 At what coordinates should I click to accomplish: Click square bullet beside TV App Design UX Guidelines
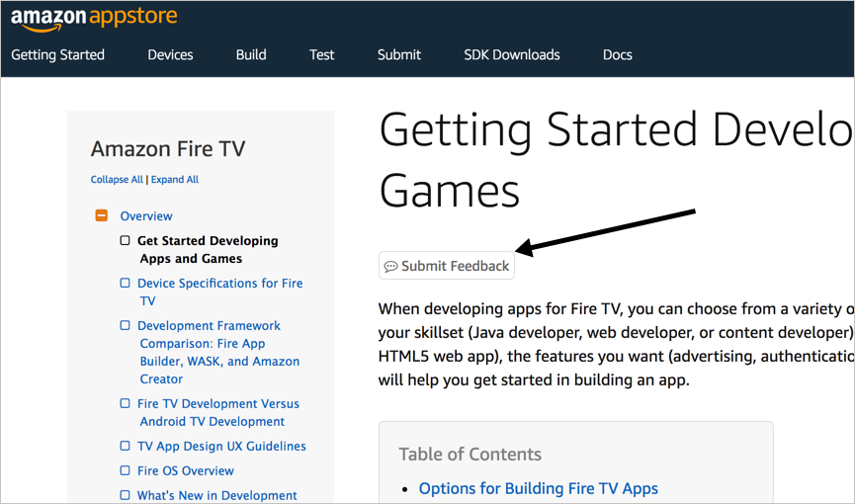coord(125,446)
